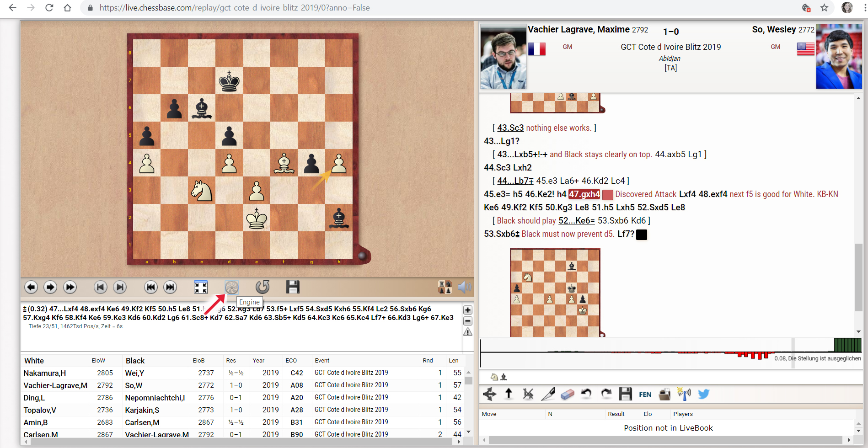Sort the games list by White column
The height and width of the screenshot is (448, 868).
[x=34, y=361]
